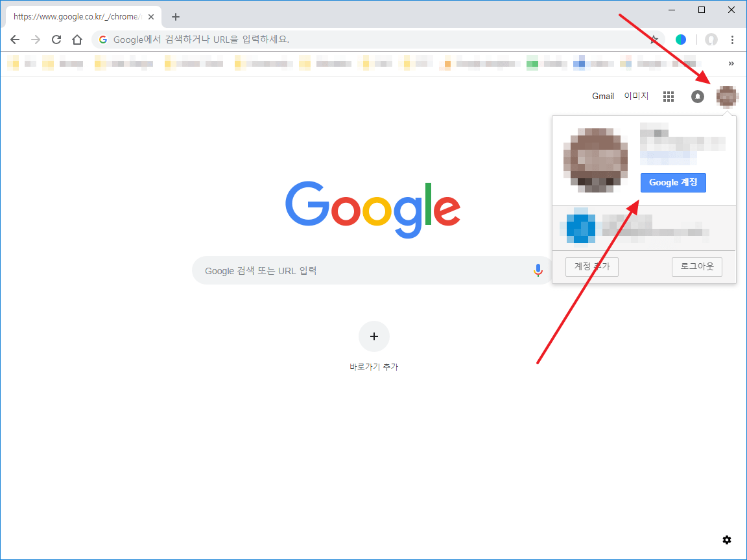Viewport: 747px width, 560px height.
Task: Open Google notifications bell
Action: click(x=698, y=97)
